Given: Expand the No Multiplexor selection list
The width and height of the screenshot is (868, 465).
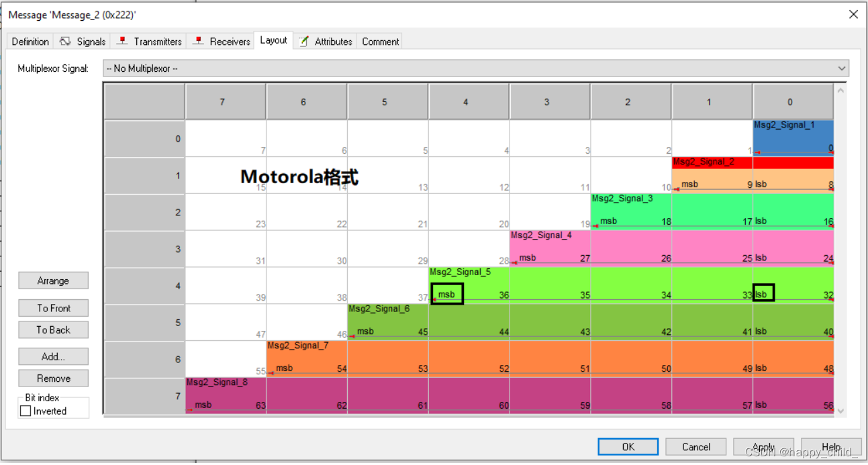Looking at the screenshot, I should point(841,68).
